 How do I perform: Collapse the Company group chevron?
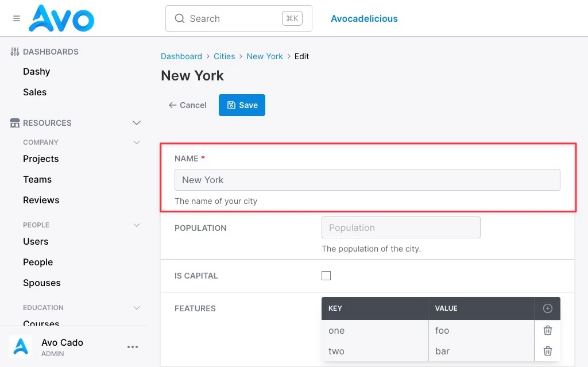[137, 142]
